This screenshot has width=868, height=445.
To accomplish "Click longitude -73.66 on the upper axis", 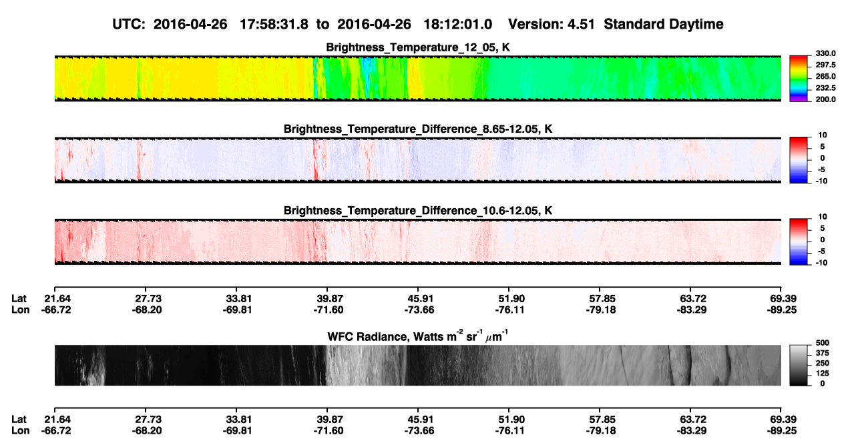I will click(x=418, y=310).
